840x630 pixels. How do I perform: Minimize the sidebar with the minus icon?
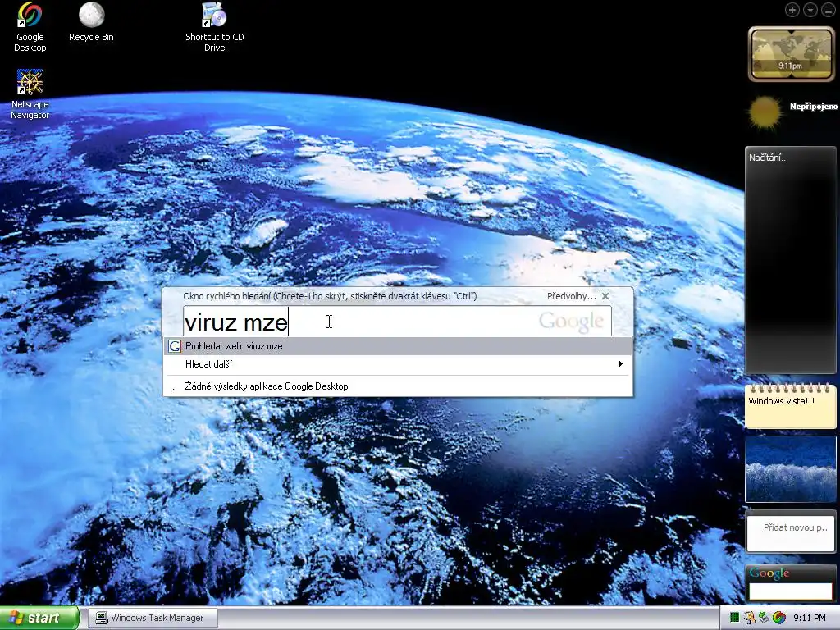tap(828, 10)
